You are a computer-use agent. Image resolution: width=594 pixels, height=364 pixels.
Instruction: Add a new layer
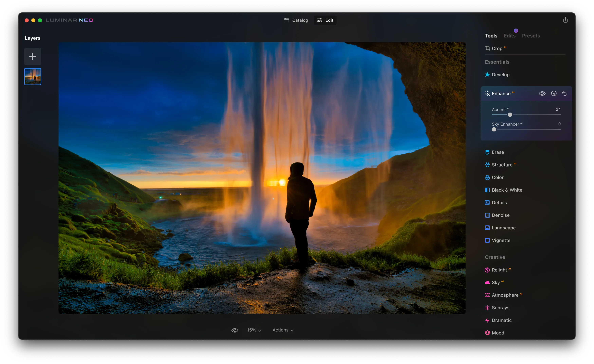(x=33, y=56)
